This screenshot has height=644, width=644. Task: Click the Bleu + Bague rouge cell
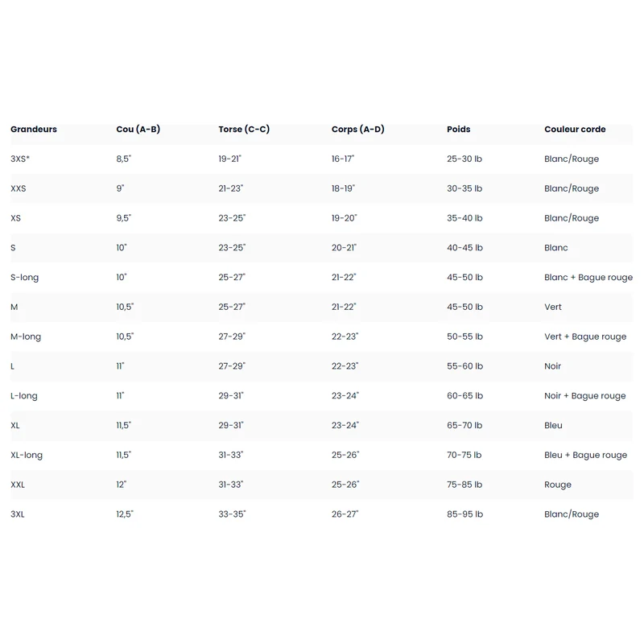point(586,455)
